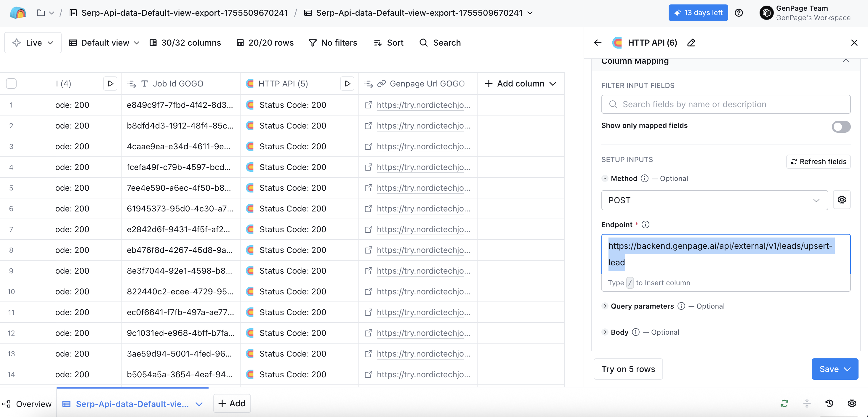This screenshot has width=868, height=417.
Task: Expand the Query parameters section
Action: coord(605,306)
